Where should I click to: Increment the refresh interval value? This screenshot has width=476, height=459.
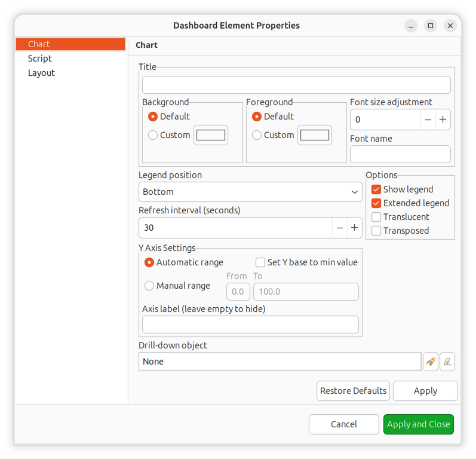click(x=354, y=228)
